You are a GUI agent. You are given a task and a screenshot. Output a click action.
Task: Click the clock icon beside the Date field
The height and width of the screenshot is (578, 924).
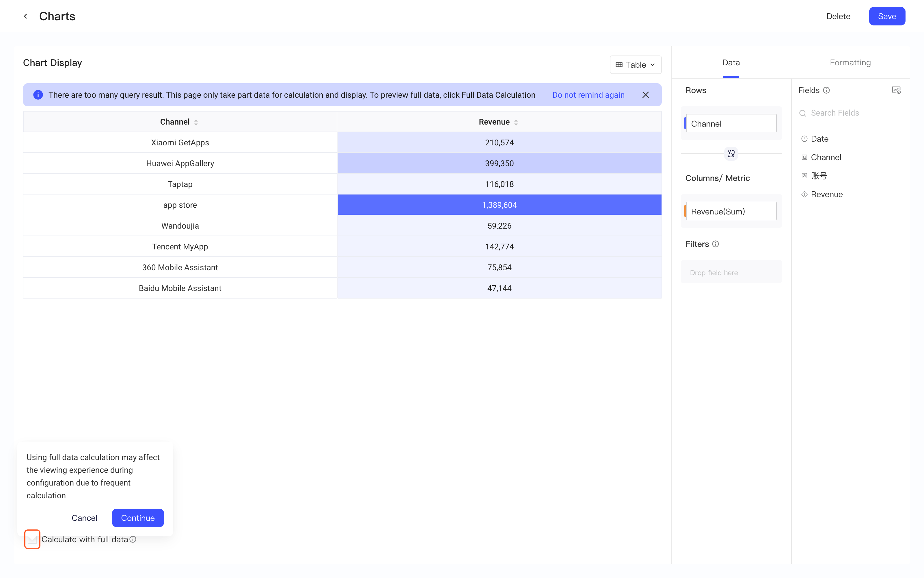click(x=804, y=139)
